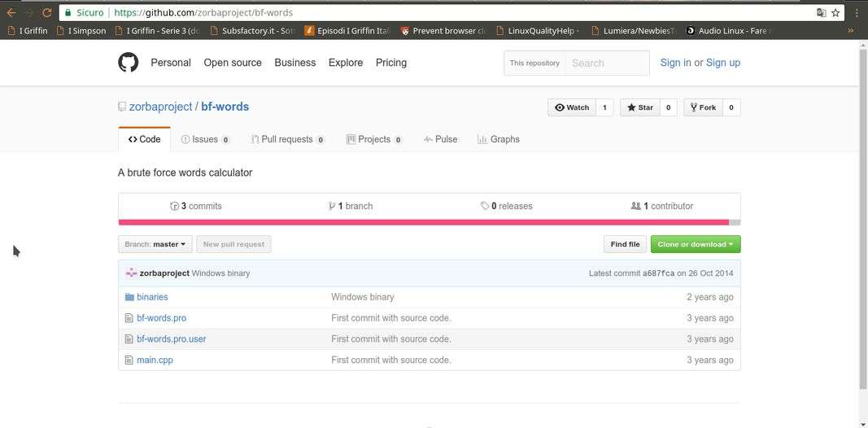Click the Sign in link
868x428 pixels.
[x=675, y=63]
